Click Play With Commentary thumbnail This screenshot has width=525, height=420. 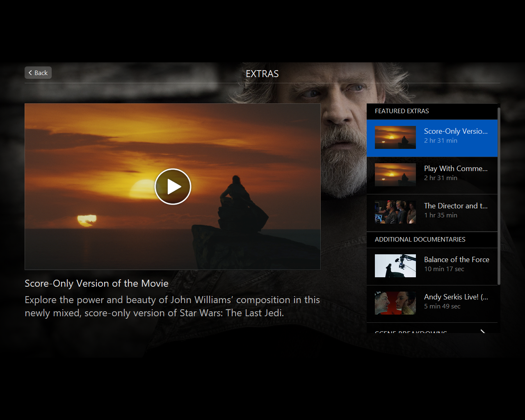click(395, 175)
